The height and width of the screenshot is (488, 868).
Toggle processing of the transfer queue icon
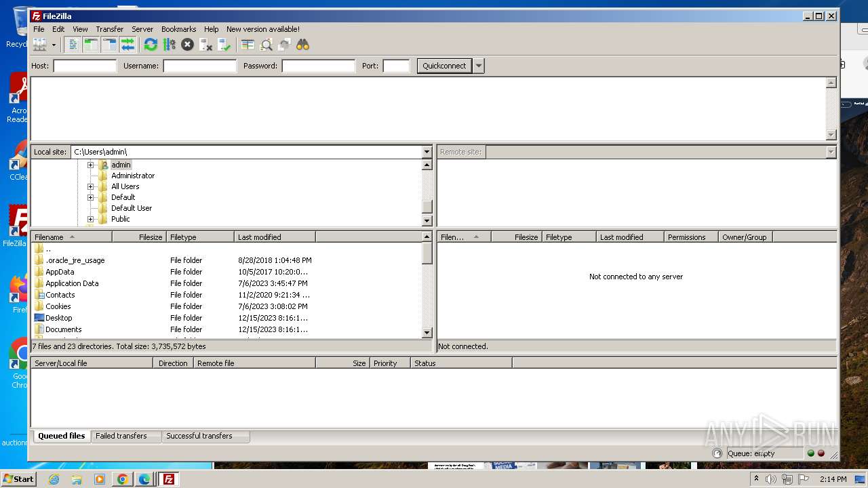pyautogui.click(x=169, y=45)
